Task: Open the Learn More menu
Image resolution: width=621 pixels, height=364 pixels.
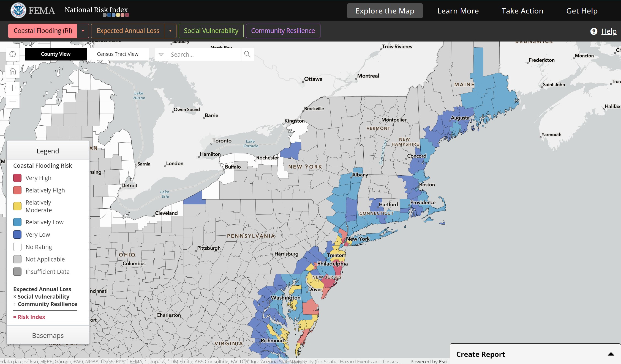Action: (459, 10)
